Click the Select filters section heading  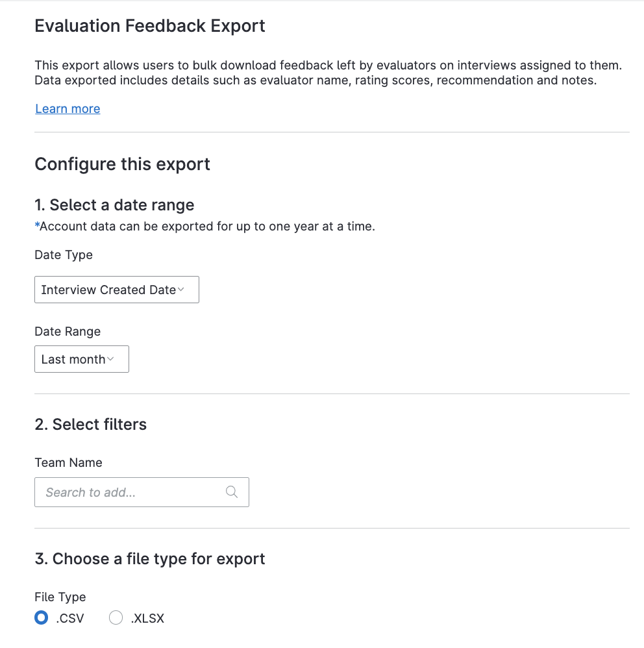91,424
